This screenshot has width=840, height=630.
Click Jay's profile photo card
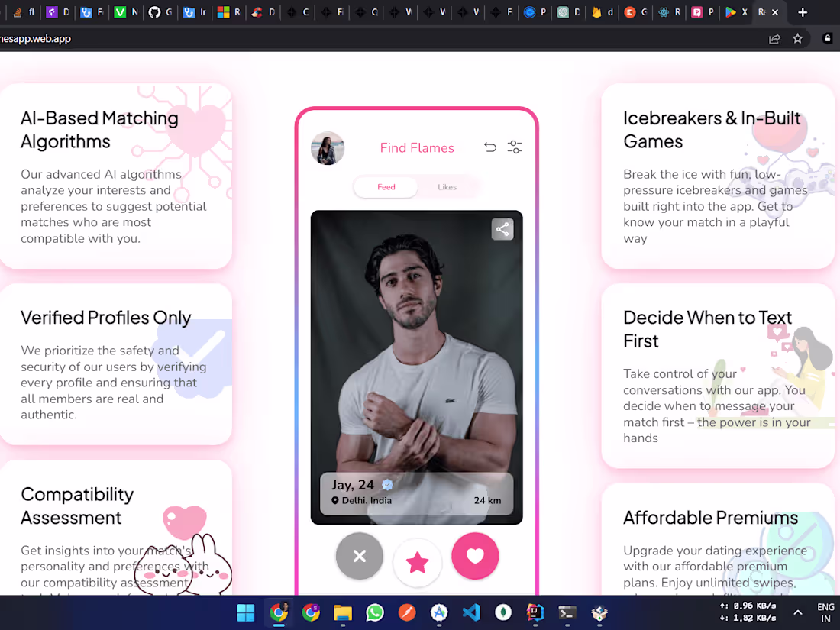417,367
